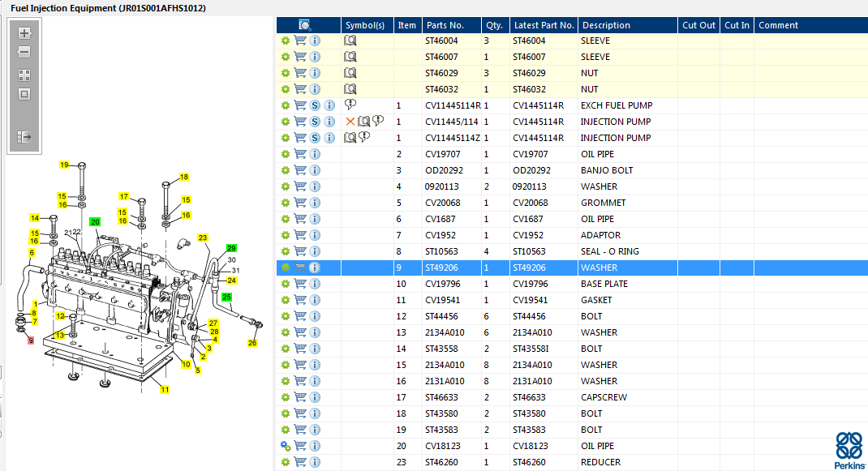Viewport: 868px width, 471px height.
Task: Click the single square fit-view button
Action: [x=24, y=94]
